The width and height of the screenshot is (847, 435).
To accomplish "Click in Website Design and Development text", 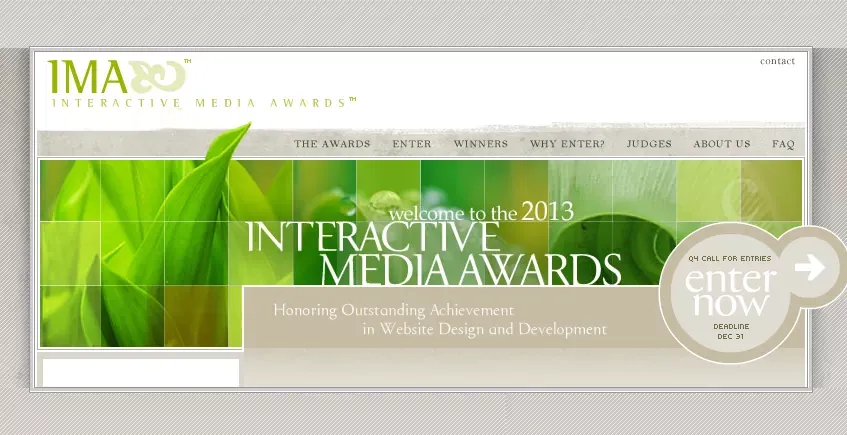I will tap(485, 329).
